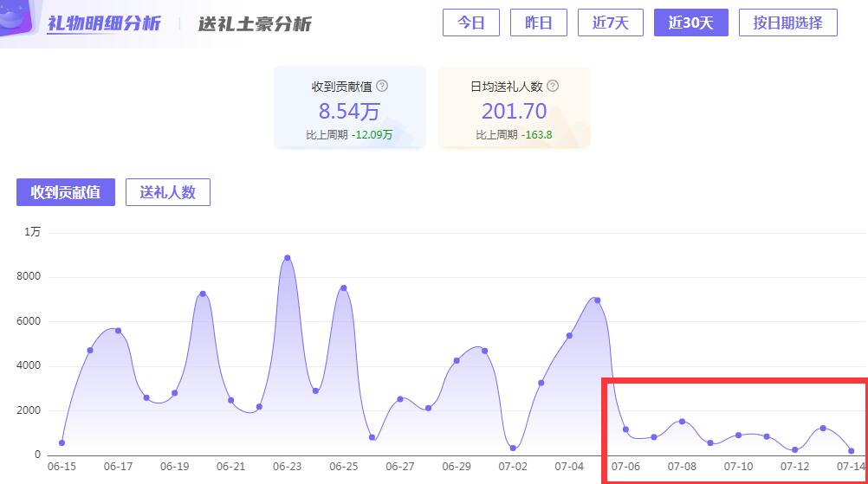Click the 07-06 x-axis label
Image resolution: width=868 pixels, height=484 pixels.
[625, 467]
